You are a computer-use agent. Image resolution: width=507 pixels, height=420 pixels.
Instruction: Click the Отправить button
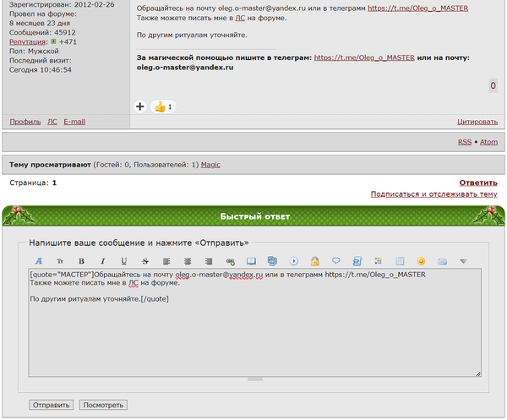pyautogui.click(x=51, y=405)
